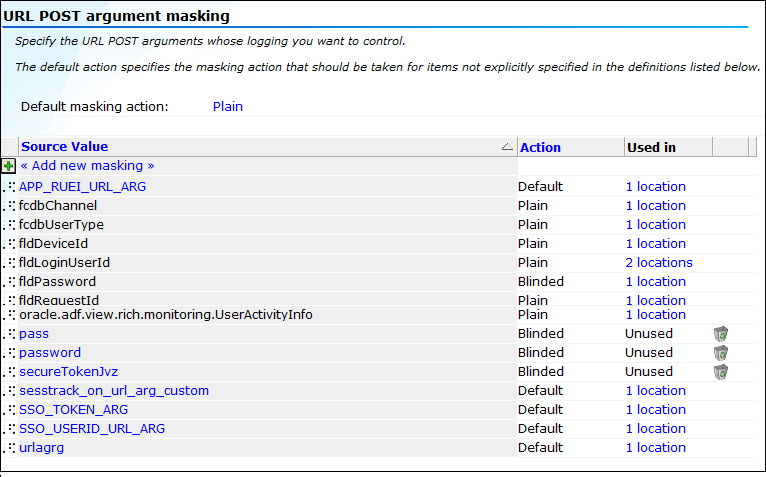View the 2 locations for fldLoginUserId
The image size is (766, 477).
coord(659,262)
